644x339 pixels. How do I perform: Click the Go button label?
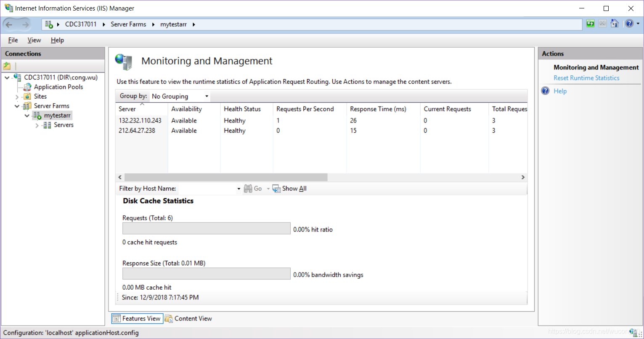[x=258, y=189]
